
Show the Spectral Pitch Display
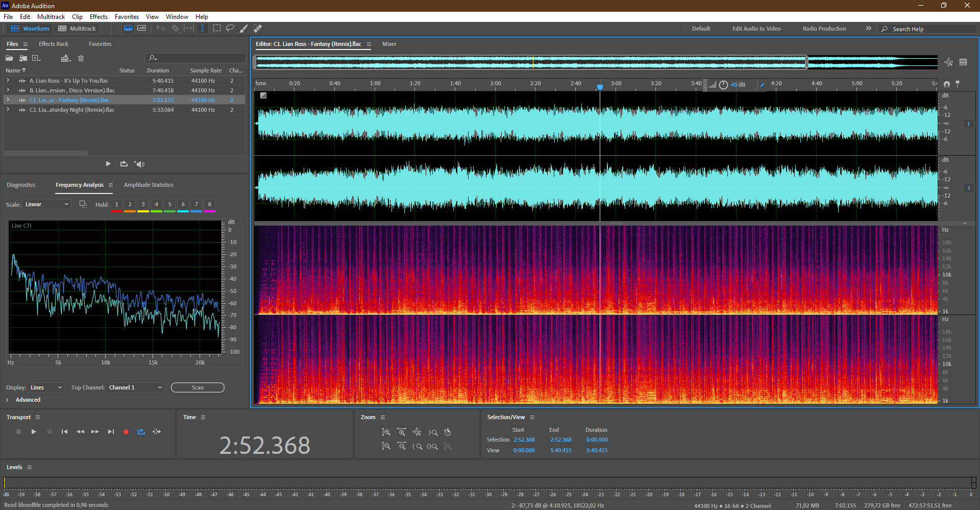(x=141, y=29)
